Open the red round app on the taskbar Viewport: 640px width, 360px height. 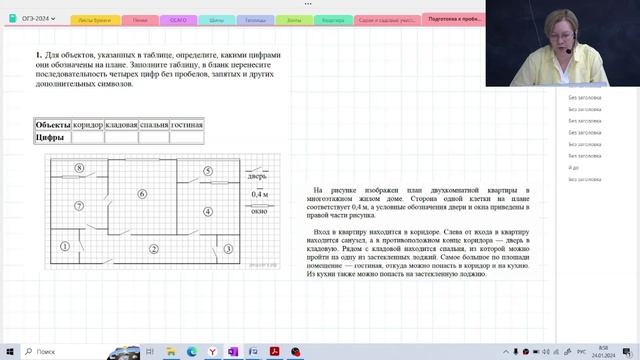coord(295,351)
